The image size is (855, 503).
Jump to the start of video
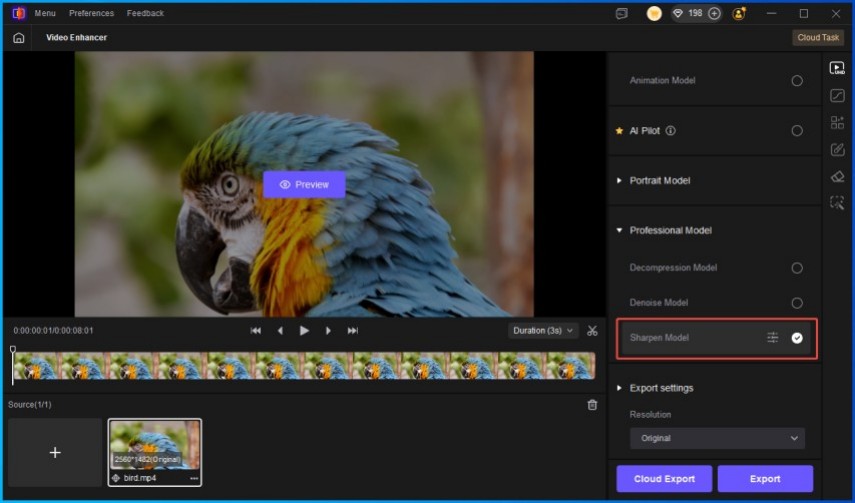pos(255,331)
